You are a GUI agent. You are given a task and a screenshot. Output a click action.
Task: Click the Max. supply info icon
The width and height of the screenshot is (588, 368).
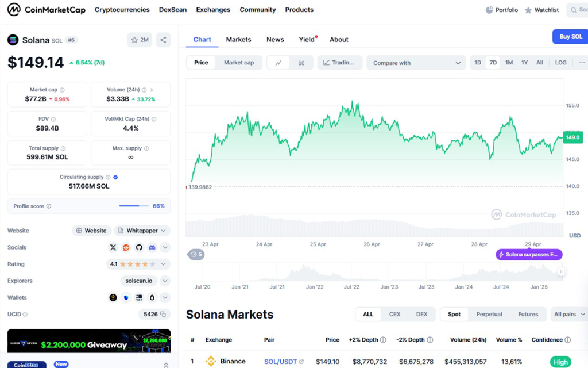coord(146,149)
